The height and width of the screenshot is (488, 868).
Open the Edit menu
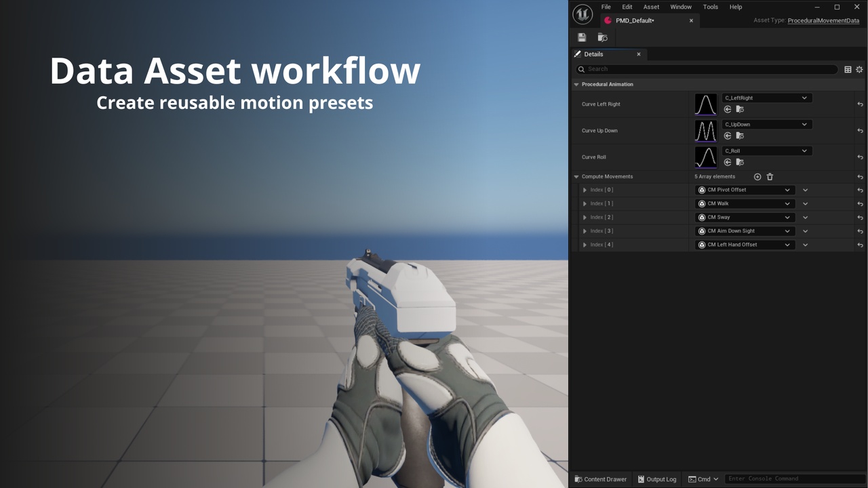(x=627, y=7)
